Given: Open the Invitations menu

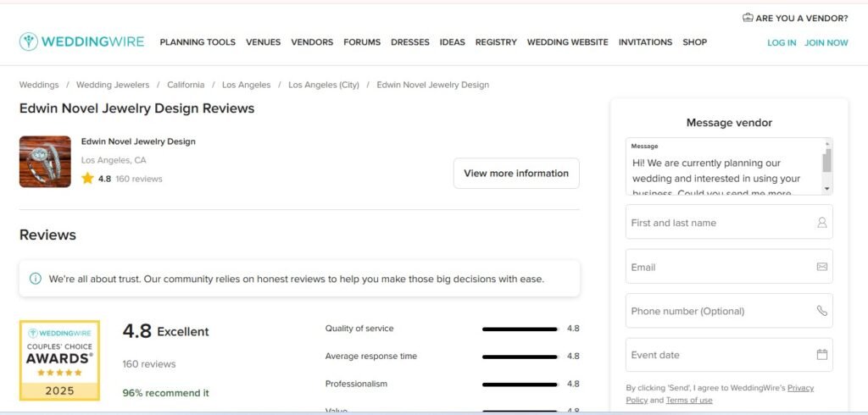Looking at the screenshot, I should pos(645,42).
